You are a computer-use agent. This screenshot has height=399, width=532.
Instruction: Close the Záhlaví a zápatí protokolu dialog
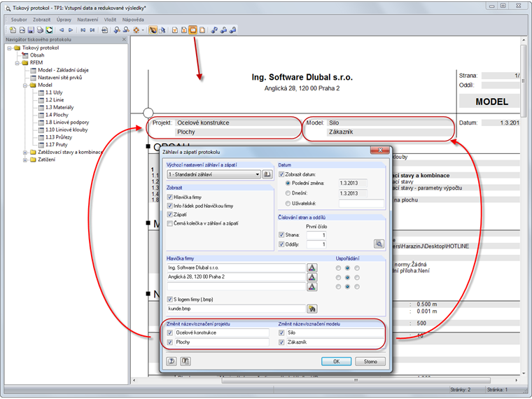tap(380, 150)
